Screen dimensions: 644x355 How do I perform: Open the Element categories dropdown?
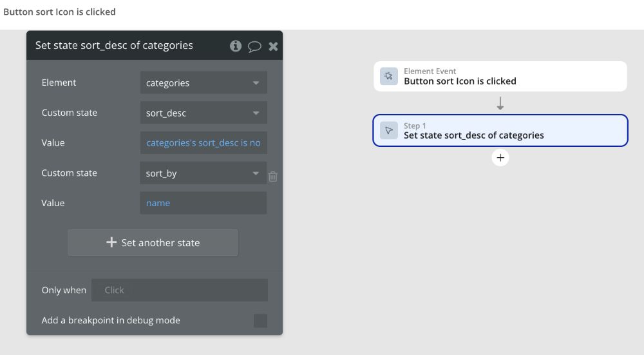coord(204,82)
